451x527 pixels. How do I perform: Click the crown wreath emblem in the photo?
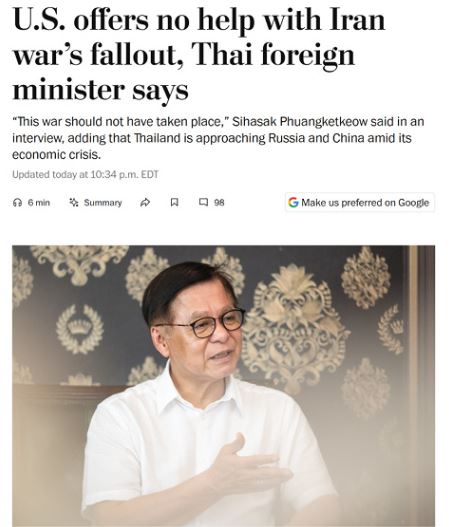(x=80, y=329)
